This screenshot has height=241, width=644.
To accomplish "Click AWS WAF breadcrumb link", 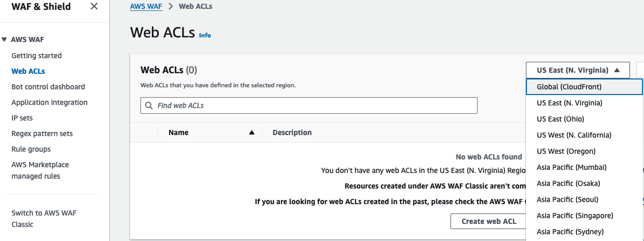I will tap(146, 6).
